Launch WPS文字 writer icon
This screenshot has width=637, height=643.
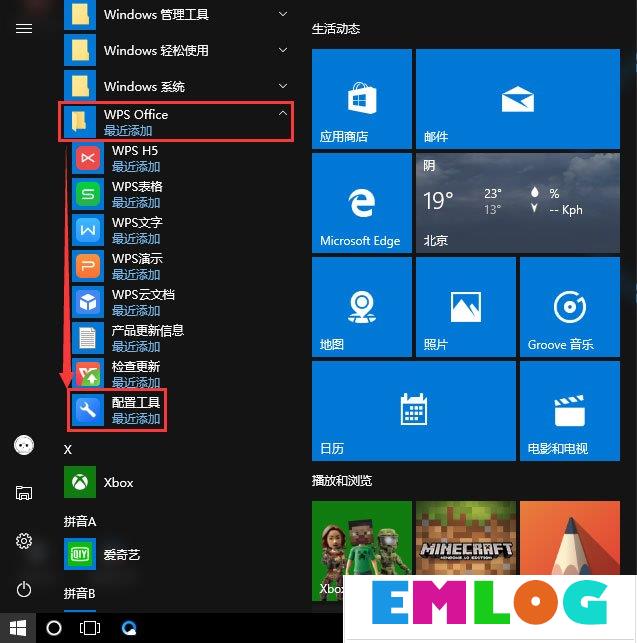click(88, 230)
